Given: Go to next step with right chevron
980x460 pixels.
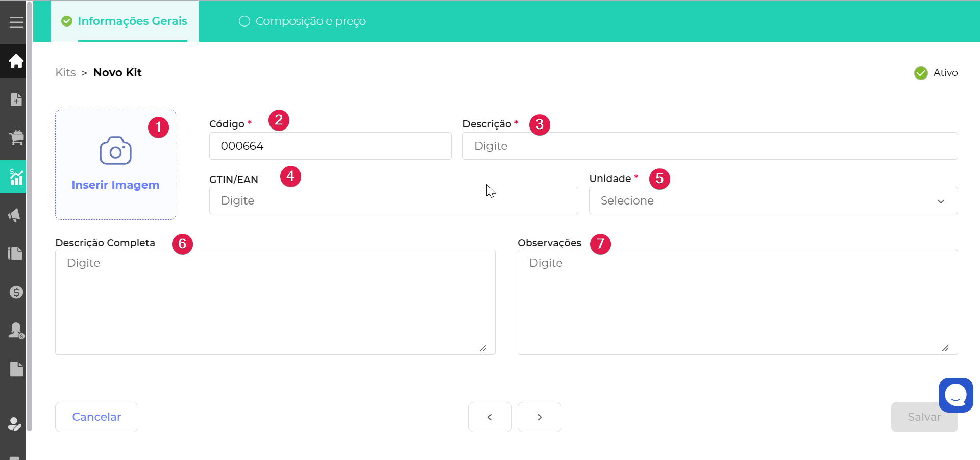Looking at the screenshot, I should [539, 417].
